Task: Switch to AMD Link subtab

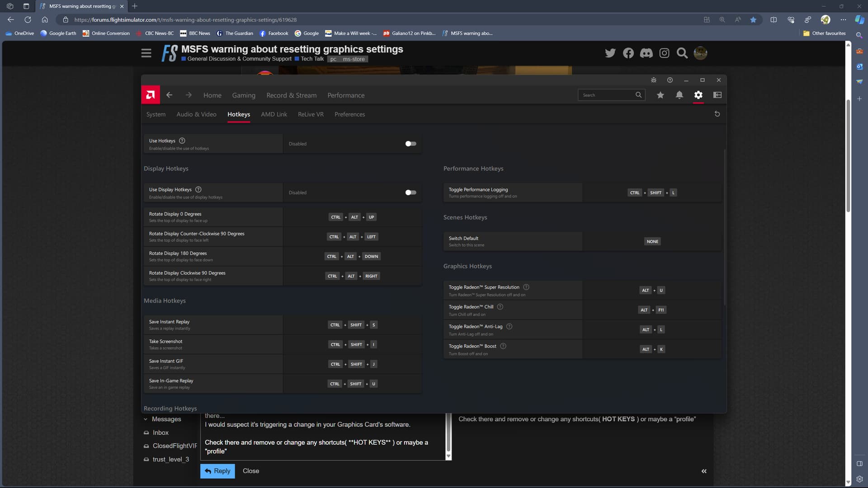Action: pyautogui.click(x=274, y=114)
